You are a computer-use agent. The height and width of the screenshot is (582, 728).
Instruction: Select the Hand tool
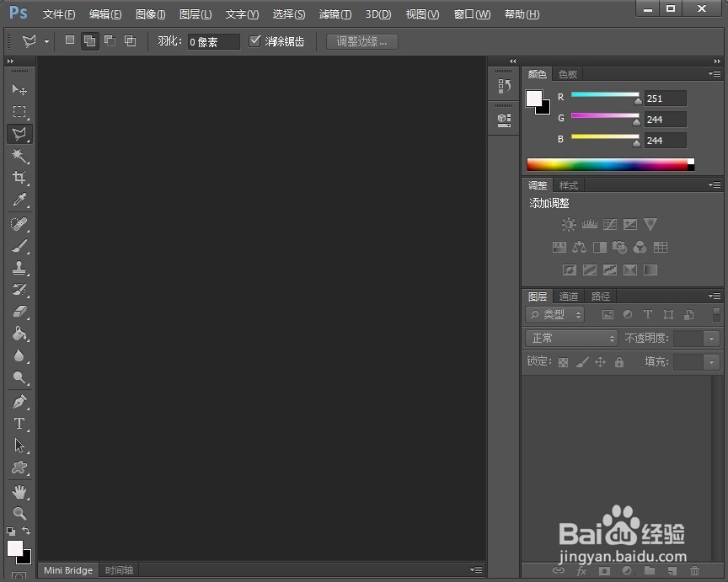point(19,492)
